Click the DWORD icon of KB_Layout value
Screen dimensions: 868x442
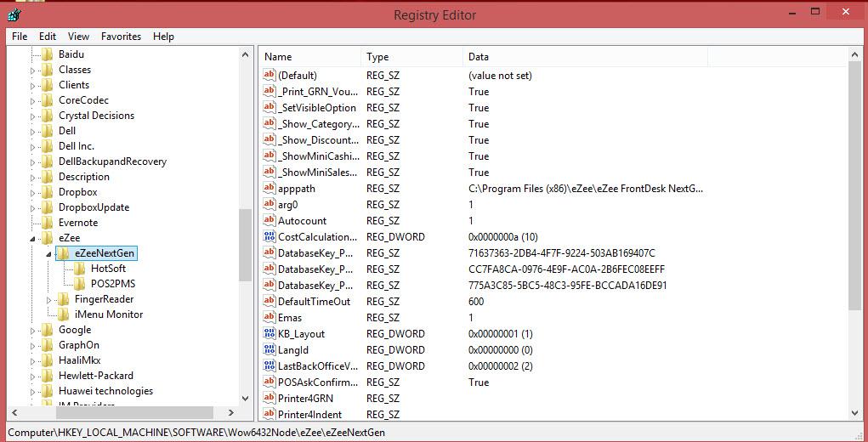point(269,333)
